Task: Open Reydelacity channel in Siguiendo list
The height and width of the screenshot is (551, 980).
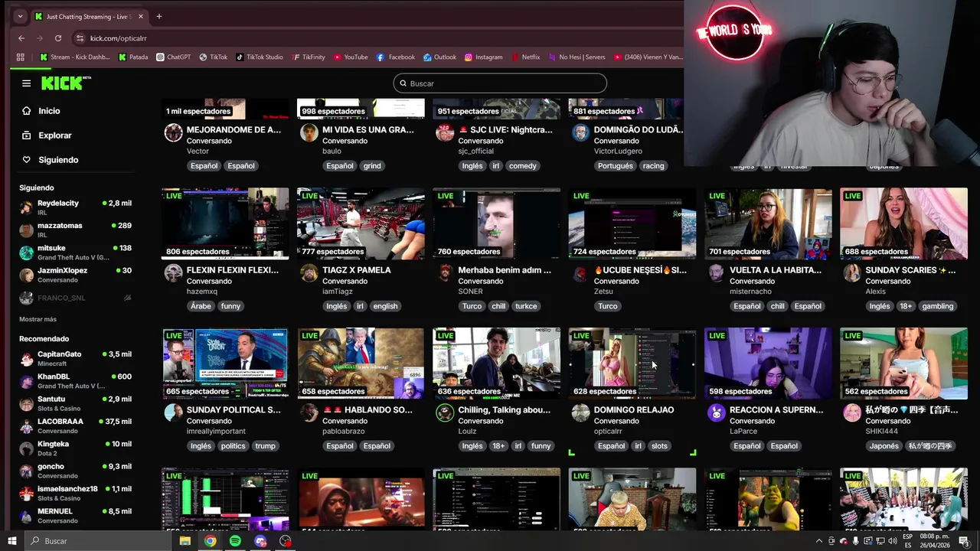Action: (75, 207)
